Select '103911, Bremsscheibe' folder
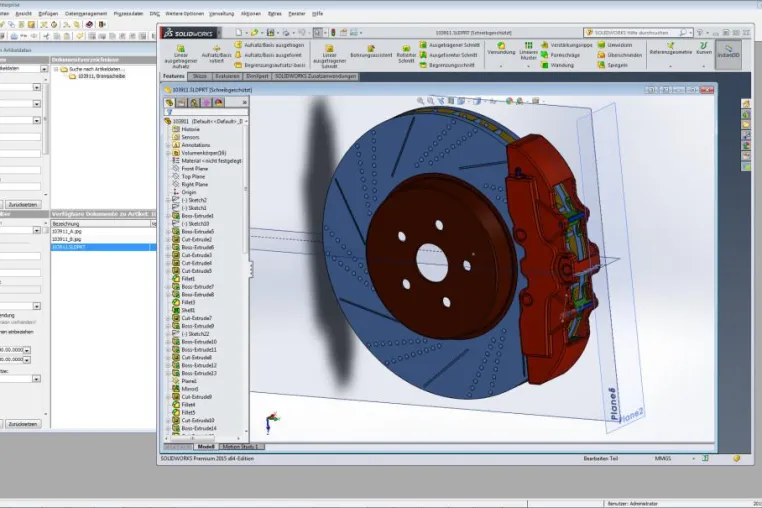This screenshot has width=762, height=508. point(97,77)
